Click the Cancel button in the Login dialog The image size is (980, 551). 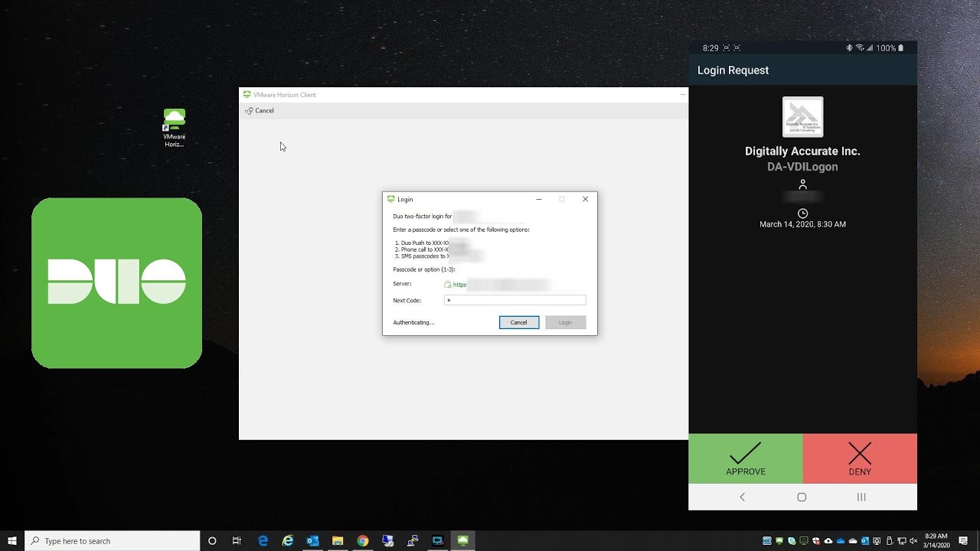(x=519, y=322)
